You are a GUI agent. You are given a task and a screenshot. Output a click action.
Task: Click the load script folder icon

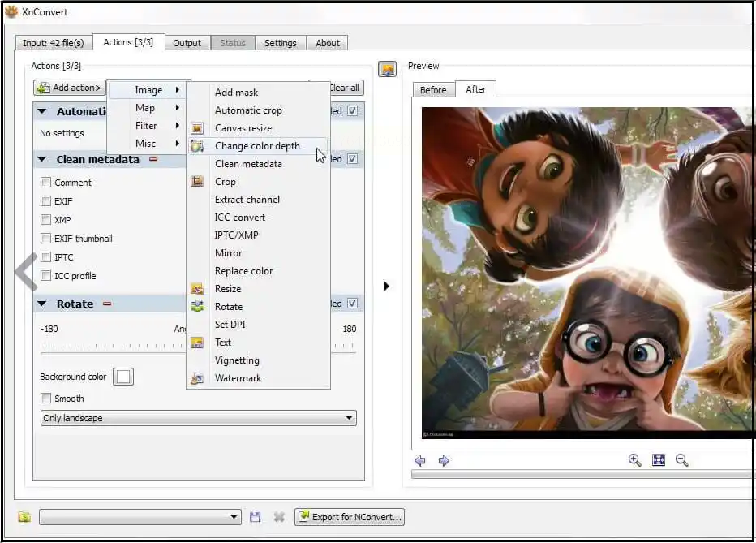coord(24,517)
